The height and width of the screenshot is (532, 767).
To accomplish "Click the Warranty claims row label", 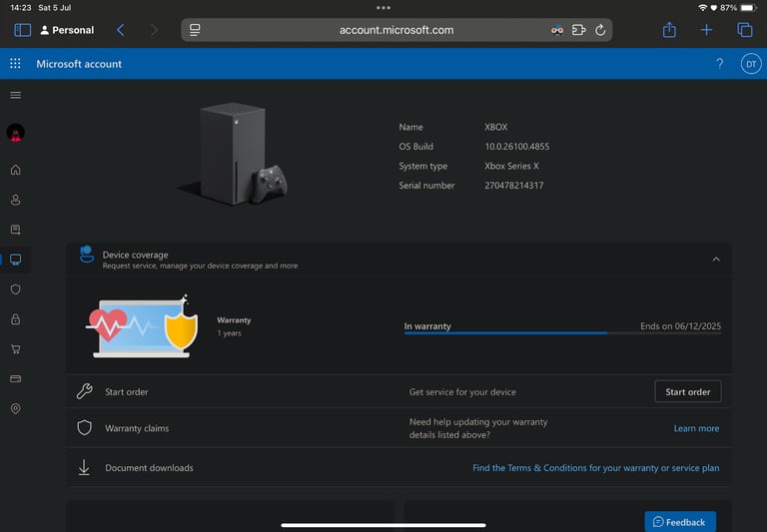I will coord(137,428).
